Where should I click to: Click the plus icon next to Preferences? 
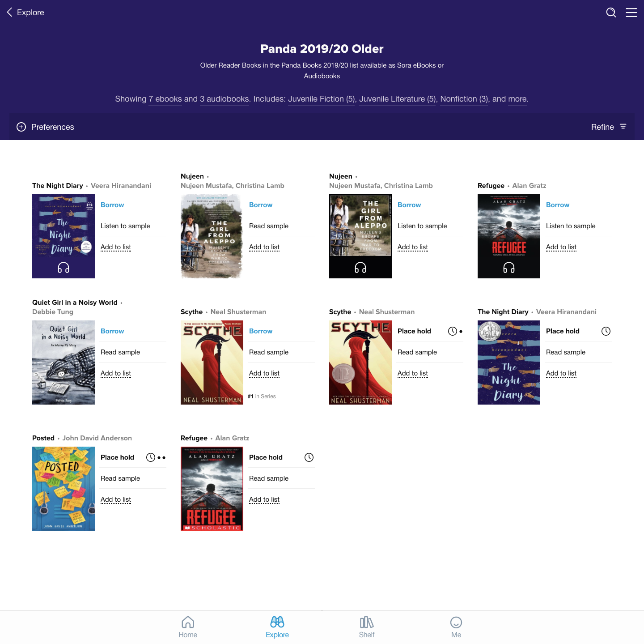[x=21, y=127]
